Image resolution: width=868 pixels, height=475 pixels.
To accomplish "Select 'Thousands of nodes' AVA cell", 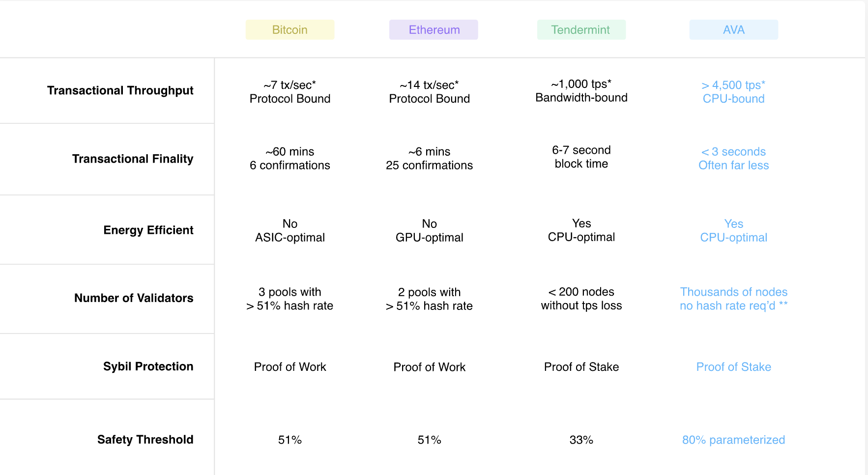I will pyautogui.click(x=734, y=299).
